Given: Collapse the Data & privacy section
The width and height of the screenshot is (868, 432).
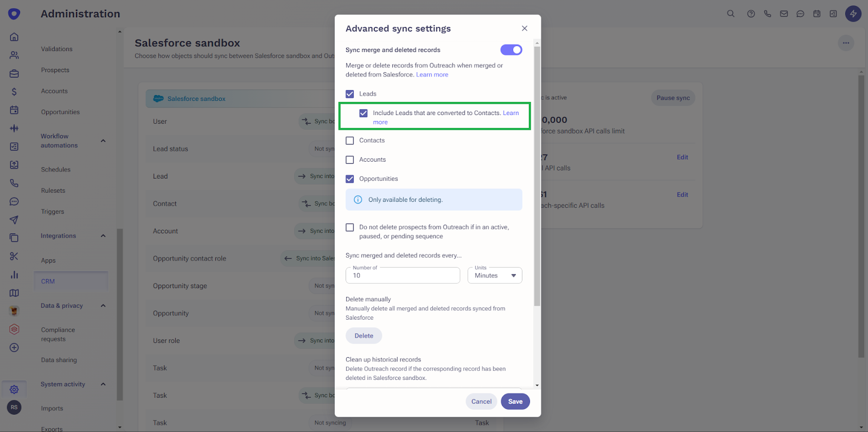Looking at the screenshot, I should (103, 306).
